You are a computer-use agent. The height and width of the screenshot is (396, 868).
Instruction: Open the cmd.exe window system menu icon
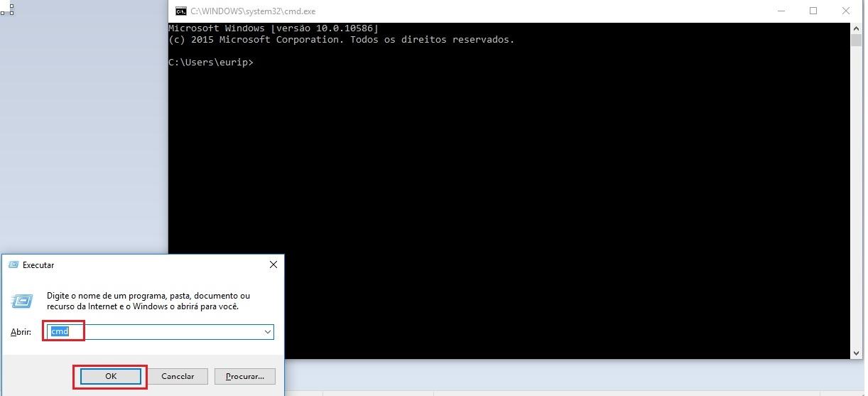pos(180,11)
